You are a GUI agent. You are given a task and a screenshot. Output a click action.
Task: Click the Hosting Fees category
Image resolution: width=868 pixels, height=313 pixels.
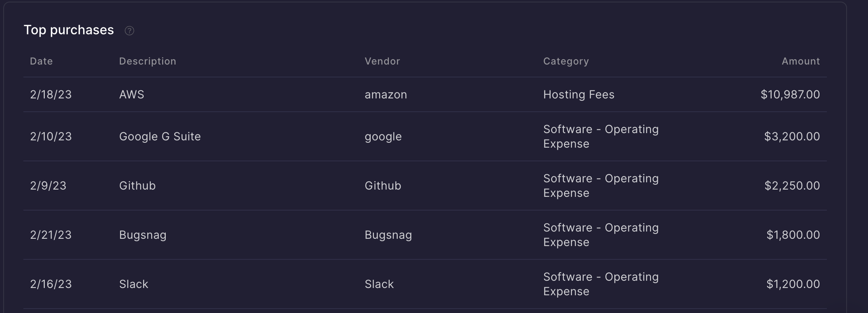578,95
